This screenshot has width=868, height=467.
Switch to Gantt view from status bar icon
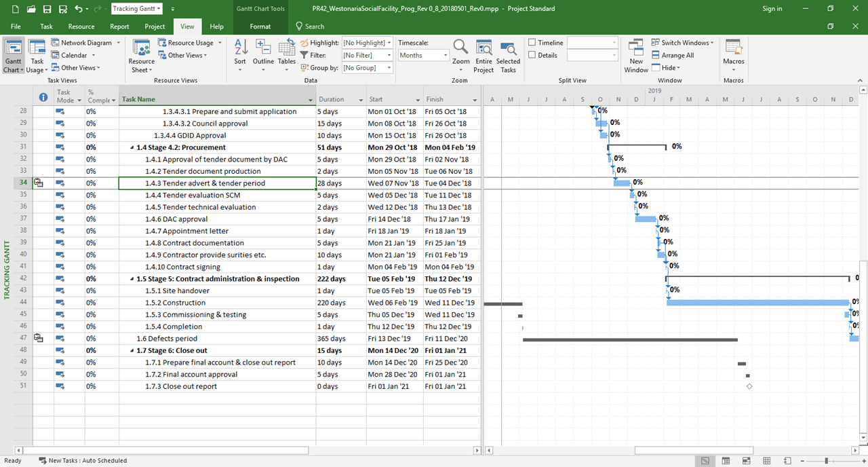(705, 461)
